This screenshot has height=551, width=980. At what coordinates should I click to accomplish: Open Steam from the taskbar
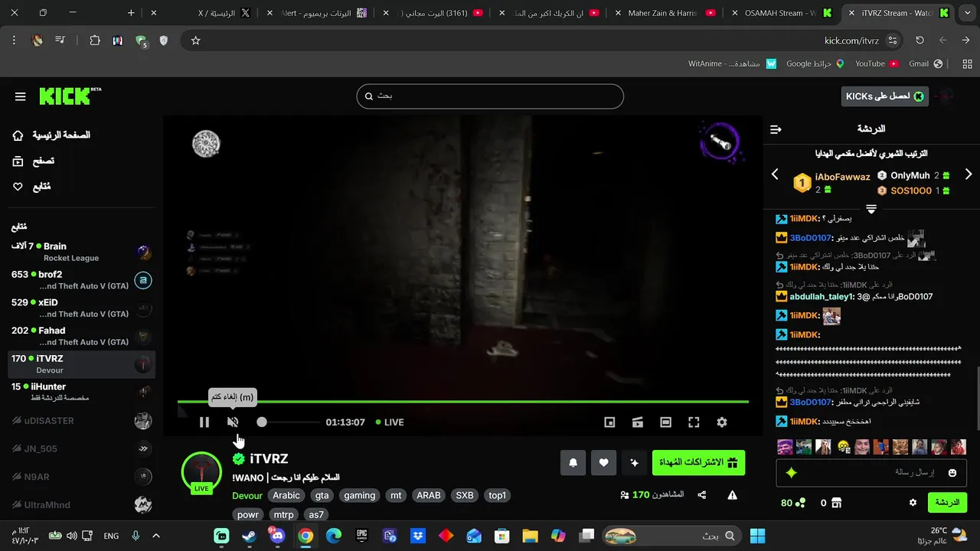(250, 536)
